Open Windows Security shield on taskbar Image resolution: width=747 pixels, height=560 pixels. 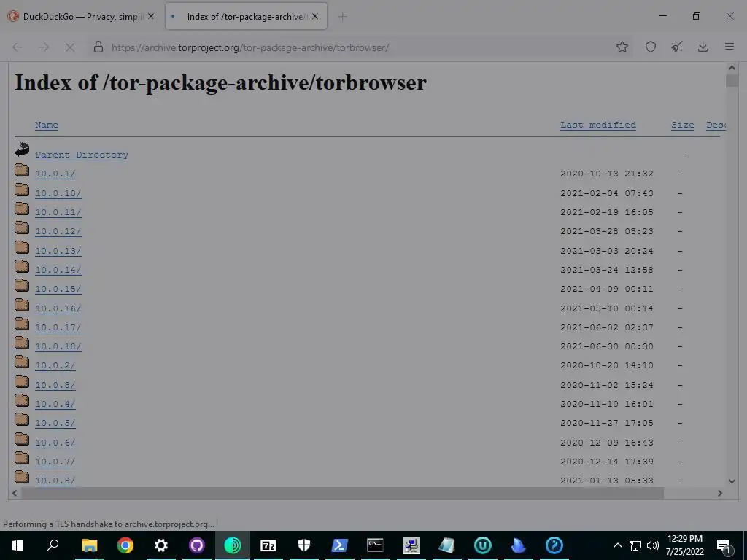(x=304, y=545)
